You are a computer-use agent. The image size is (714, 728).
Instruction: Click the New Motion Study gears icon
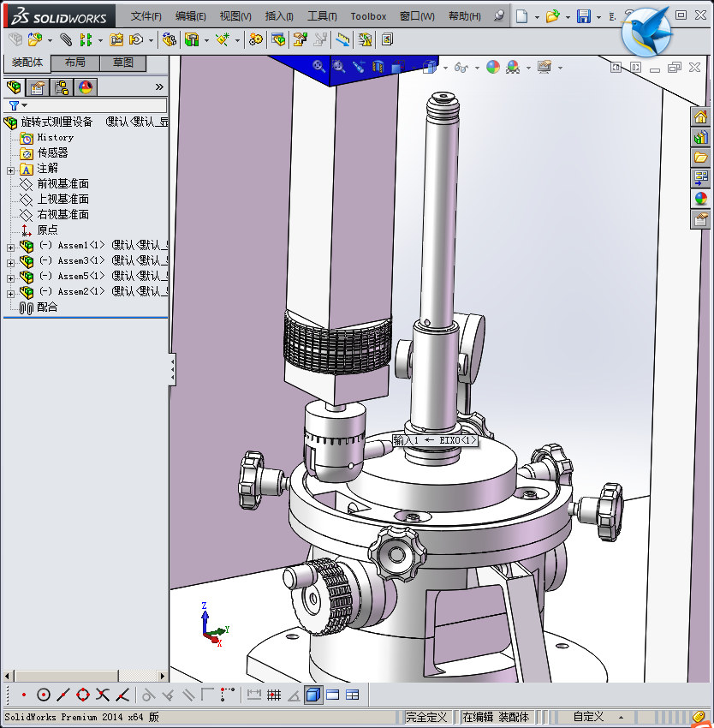click(x=255, y=39)
